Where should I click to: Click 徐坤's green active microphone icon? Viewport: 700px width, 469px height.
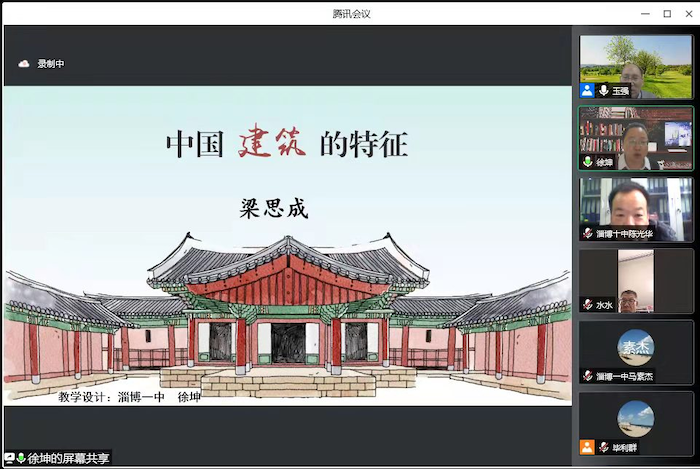pyautogui.click(x=587, y=162)
